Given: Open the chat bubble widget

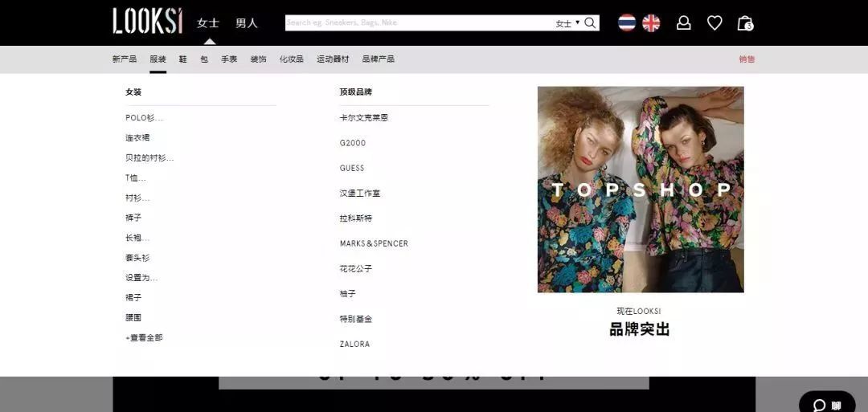Looking at the screenshot, I should [827, 404].
